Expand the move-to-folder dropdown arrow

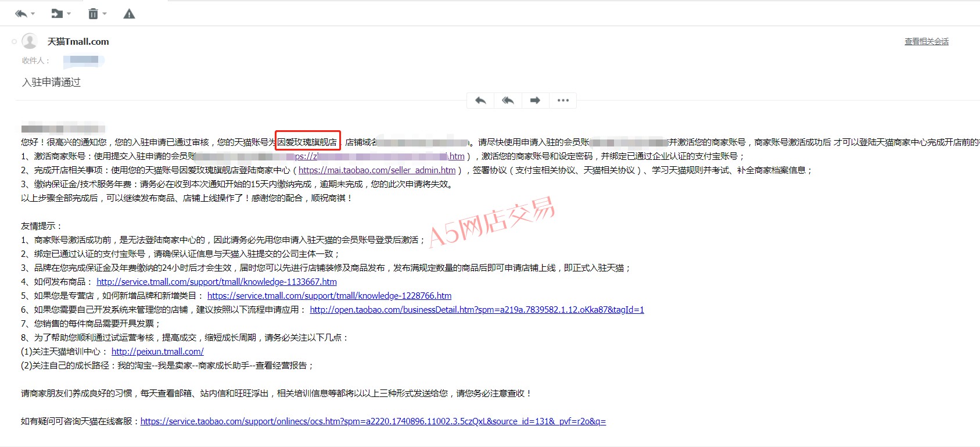(69, 14)
